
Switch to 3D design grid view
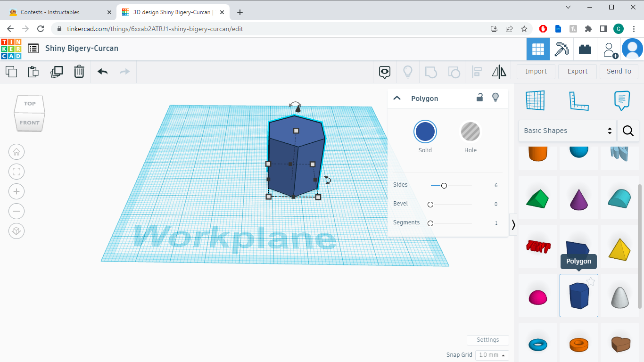[x=538, y=49]
